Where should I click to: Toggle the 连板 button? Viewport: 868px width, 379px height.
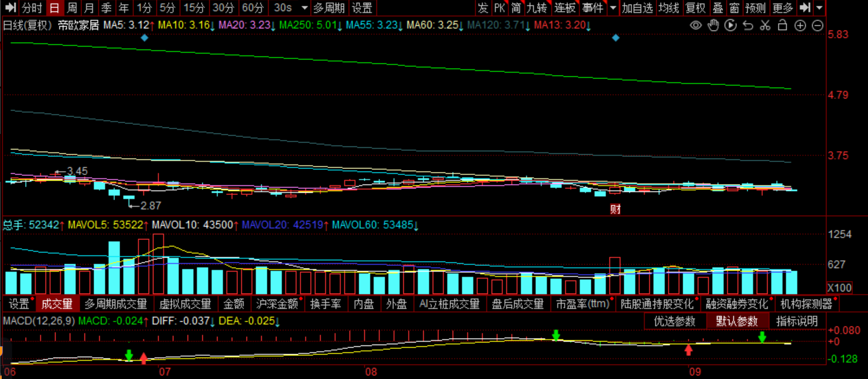tap(565, 8)
